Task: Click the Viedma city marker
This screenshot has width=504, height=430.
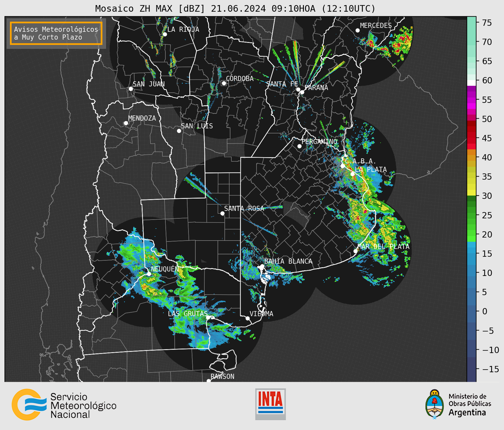Action: 247,318
